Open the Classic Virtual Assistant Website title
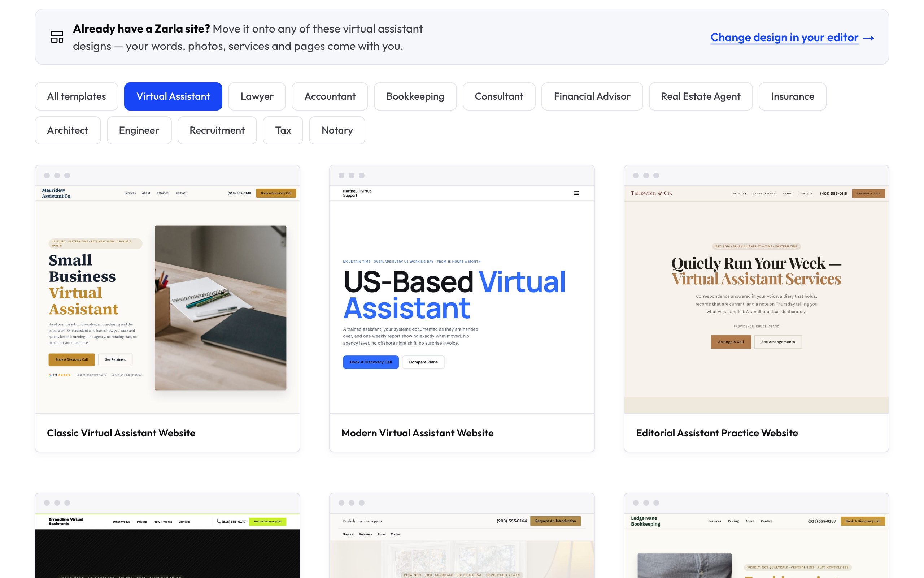This screenshot has height=578, width=924. point(121,433)
